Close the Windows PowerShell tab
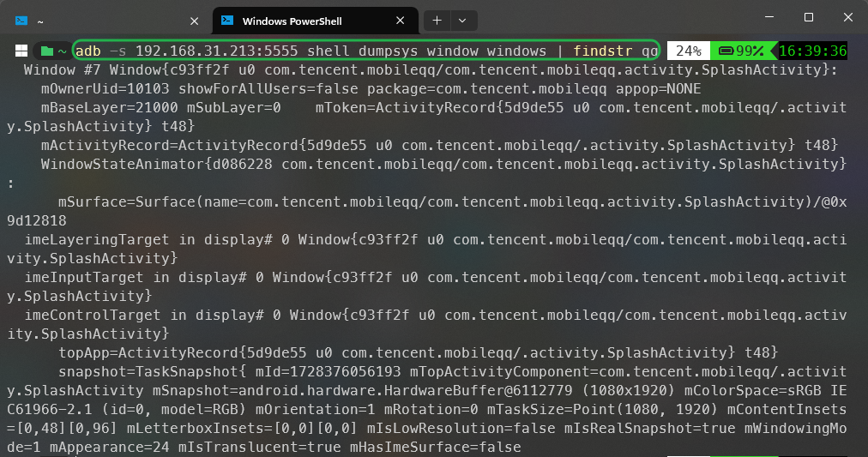This screenshot has height=457, width=868. (401, 21)
